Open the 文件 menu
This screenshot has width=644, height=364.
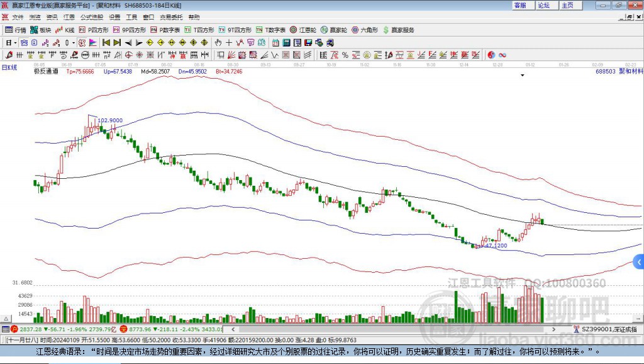[18, 17]
